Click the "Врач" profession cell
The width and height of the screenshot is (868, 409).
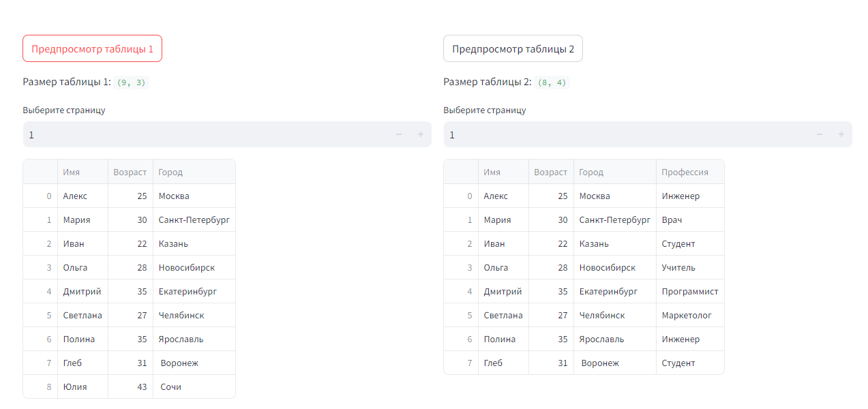[690, 219]
